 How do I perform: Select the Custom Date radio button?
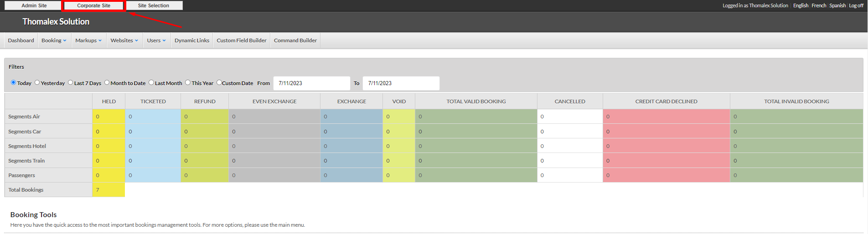pyautogui.click(x=219, y=82)
